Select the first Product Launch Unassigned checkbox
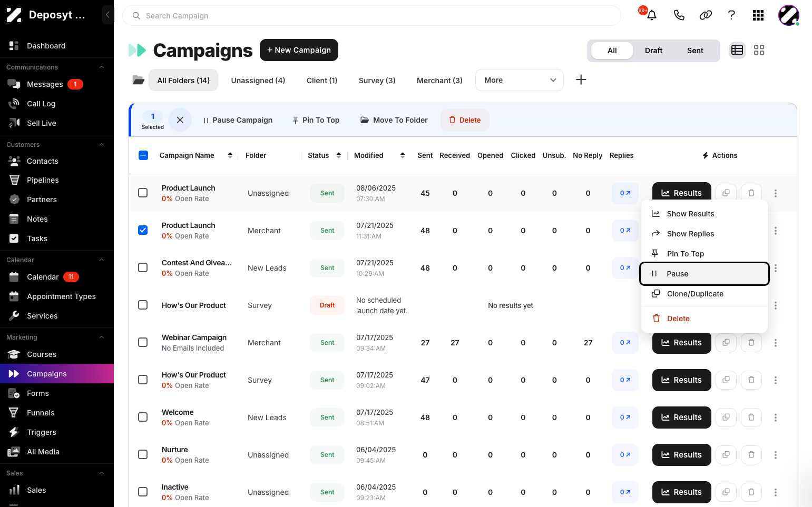Viewport: 812px width, 507px height. click(143, 193)
